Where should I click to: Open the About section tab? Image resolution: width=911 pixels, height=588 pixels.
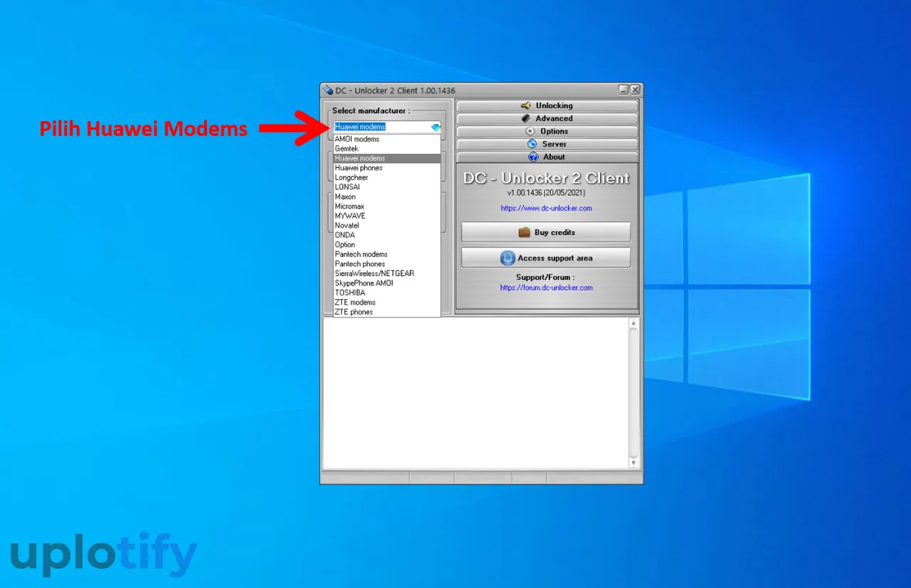547,157
